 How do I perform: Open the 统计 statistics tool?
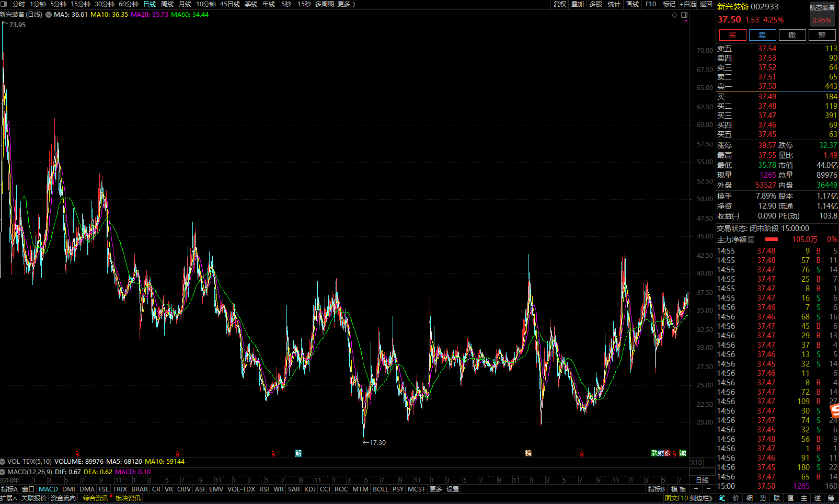[614, 4]
